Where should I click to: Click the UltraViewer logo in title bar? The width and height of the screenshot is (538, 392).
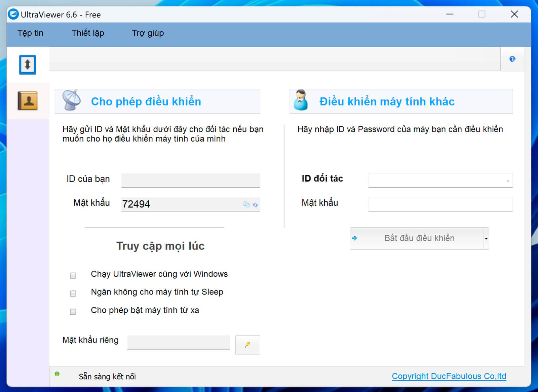coord(13,14)
